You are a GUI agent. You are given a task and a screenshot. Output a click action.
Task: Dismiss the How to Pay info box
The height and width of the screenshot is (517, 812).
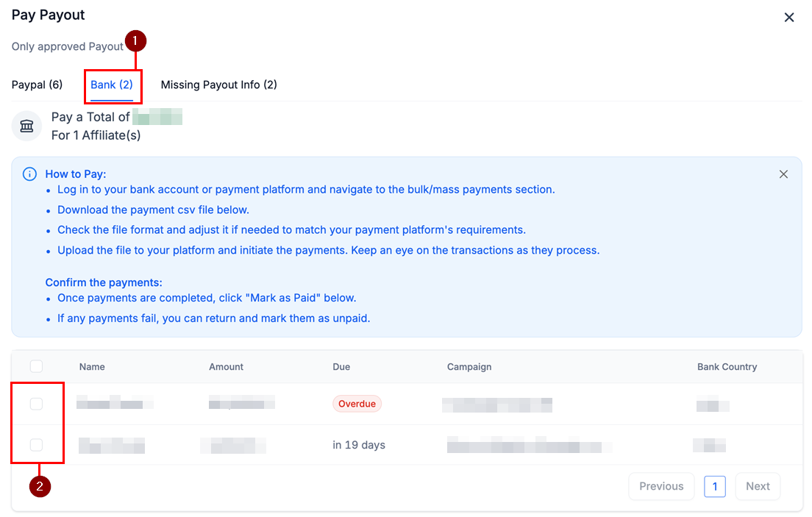pyautogui.click(x=783, y=174)
